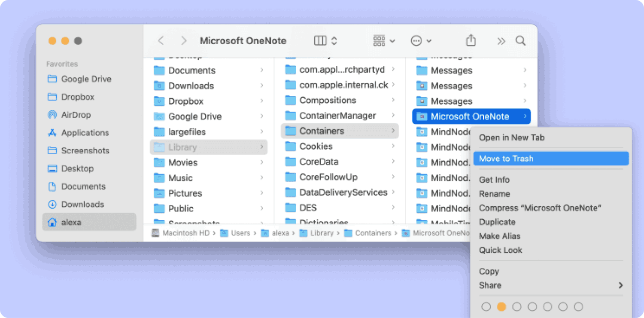644x318 pixels.
Task: Open the action ellipsis menu
Action: tap(421, 41)
